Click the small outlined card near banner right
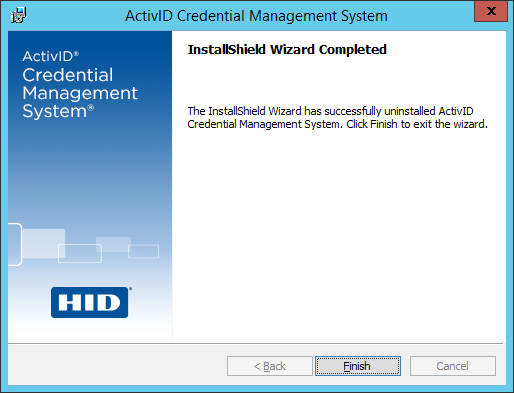Screen dimensions: 514x393 click(143, 251)
